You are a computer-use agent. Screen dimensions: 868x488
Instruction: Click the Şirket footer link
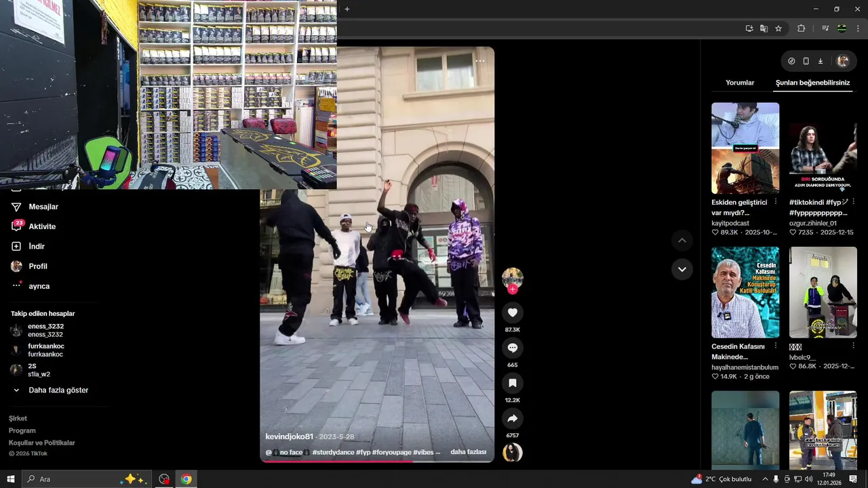pyautogui.click(x=18, y=418)
